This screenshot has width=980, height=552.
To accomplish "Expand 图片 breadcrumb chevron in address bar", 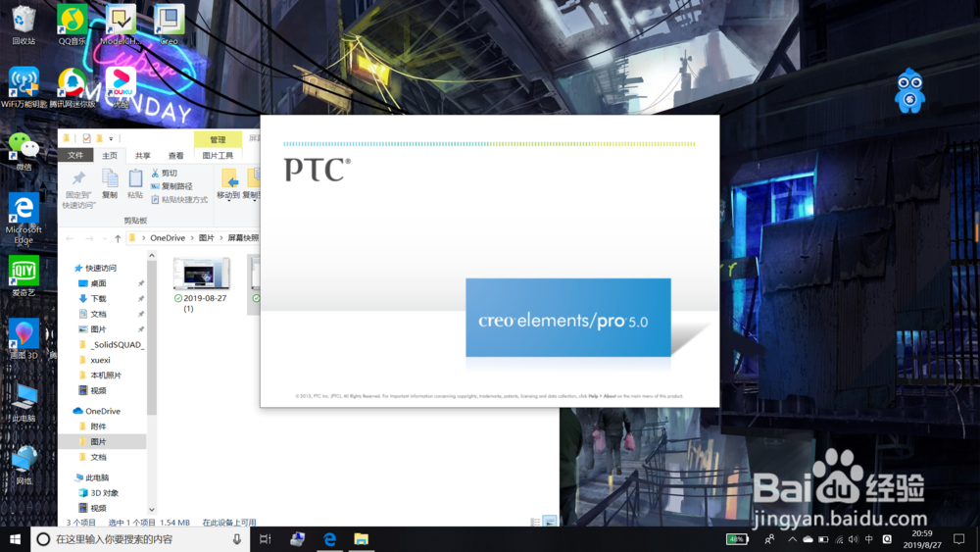I will [220, 238].
